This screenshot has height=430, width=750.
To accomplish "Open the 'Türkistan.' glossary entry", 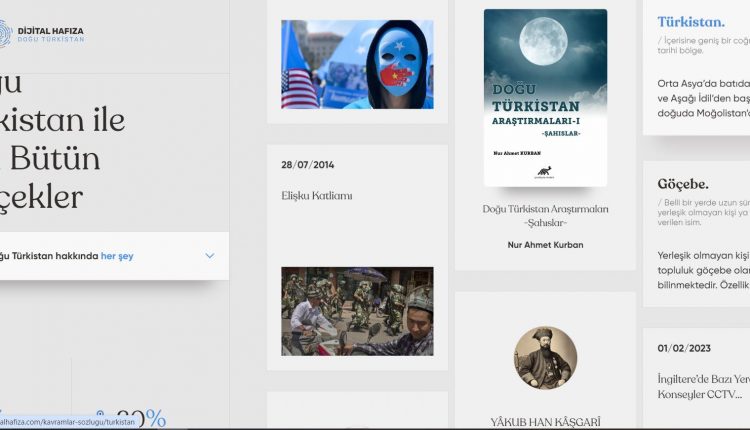I will tap(691, 21).
